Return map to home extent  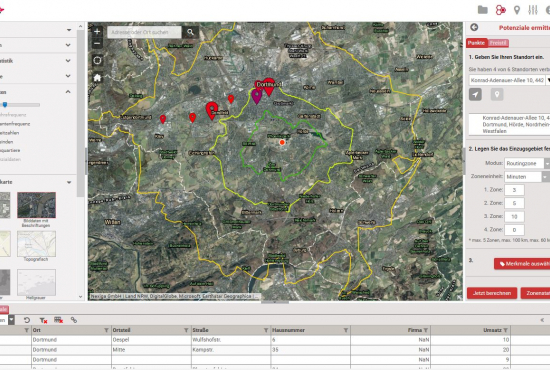pyautogui.click(x=97, y=78)
